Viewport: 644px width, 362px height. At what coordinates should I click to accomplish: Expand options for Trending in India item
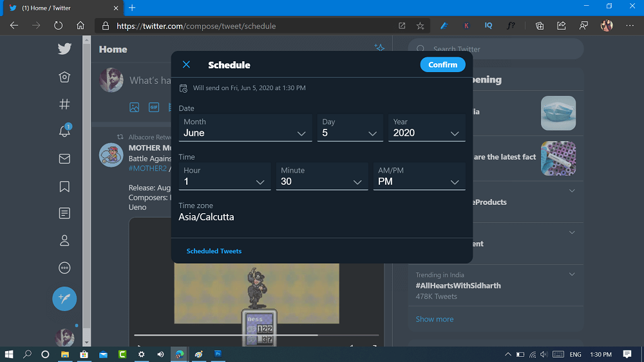click(x=572, y=274)
